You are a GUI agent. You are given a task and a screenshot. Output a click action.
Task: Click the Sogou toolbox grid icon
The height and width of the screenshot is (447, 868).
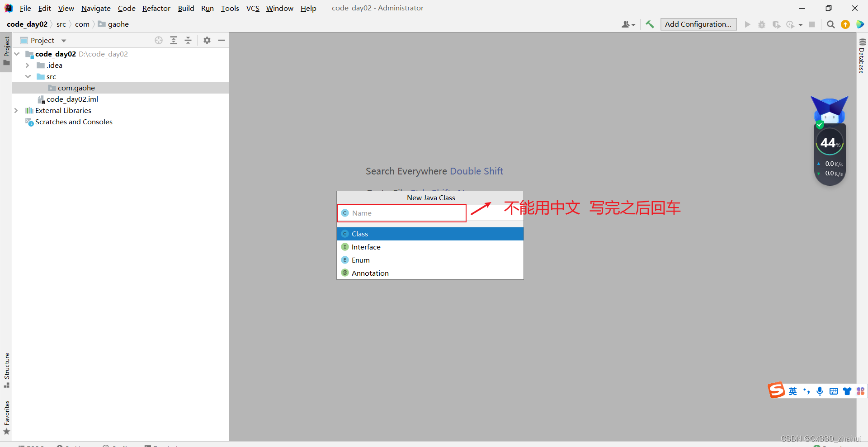click(860, 391)
